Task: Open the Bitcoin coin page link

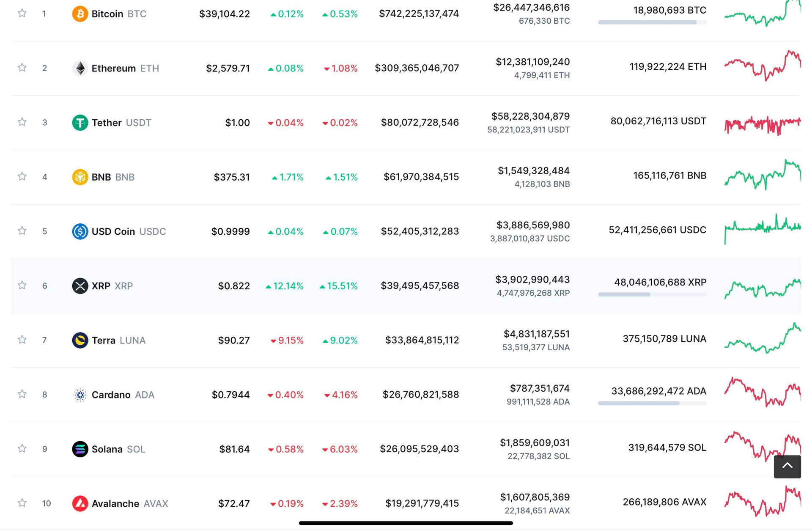Action: click(x=107, y=14)
